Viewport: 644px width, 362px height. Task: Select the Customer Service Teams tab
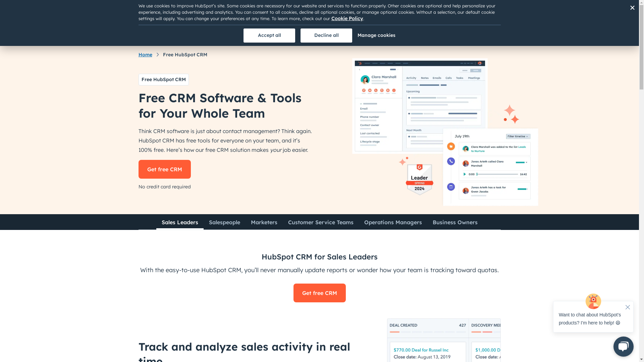321,222
